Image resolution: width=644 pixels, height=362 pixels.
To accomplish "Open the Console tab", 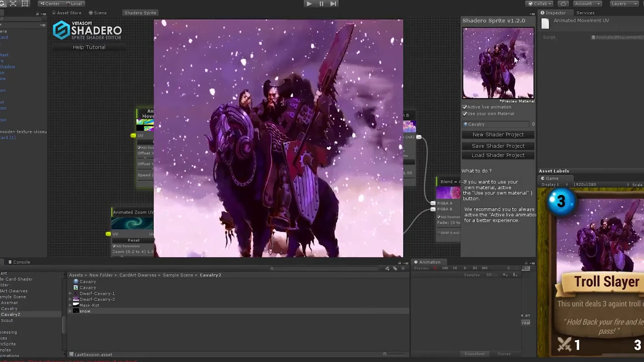I will [x=19, y=262].
